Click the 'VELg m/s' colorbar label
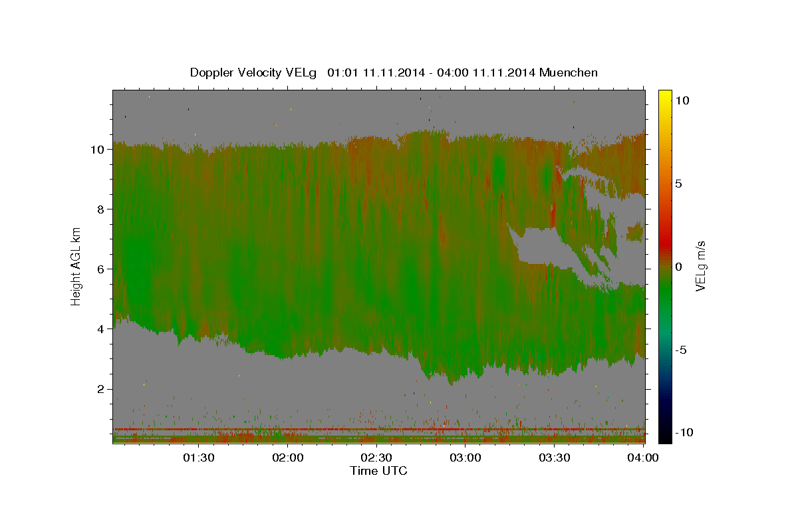 click(700, 267)
